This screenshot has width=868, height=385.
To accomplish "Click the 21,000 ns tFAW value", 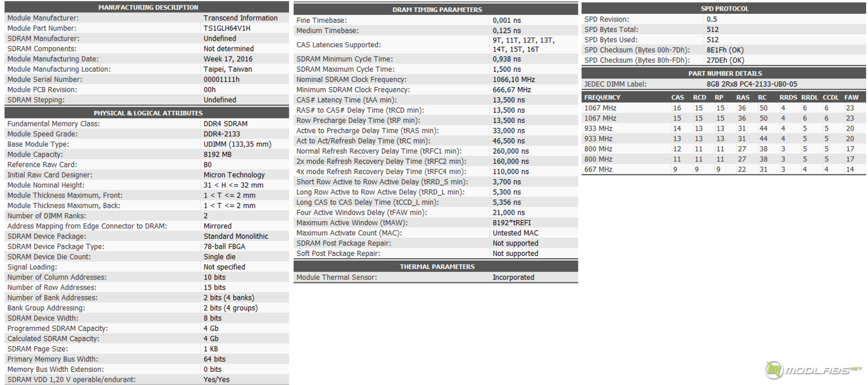I will pos(509,213).
